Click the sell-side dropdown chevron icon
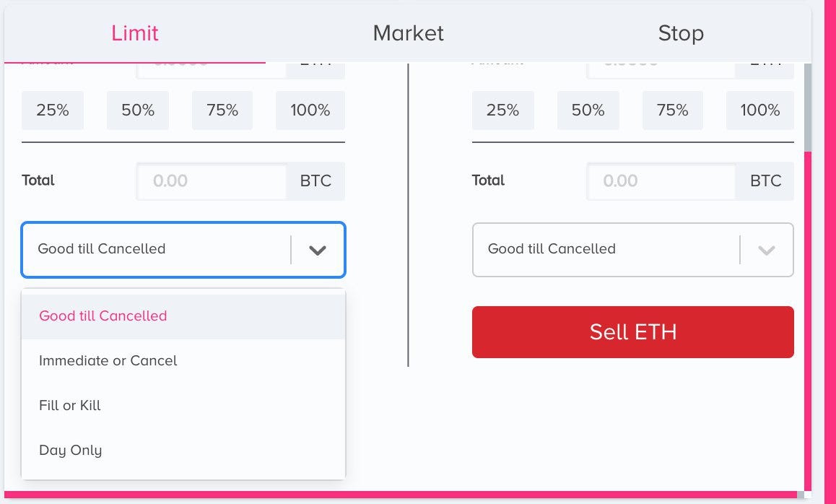Image resolution: width=836 pixels, height=504 pixels. (x=767, y=250)
